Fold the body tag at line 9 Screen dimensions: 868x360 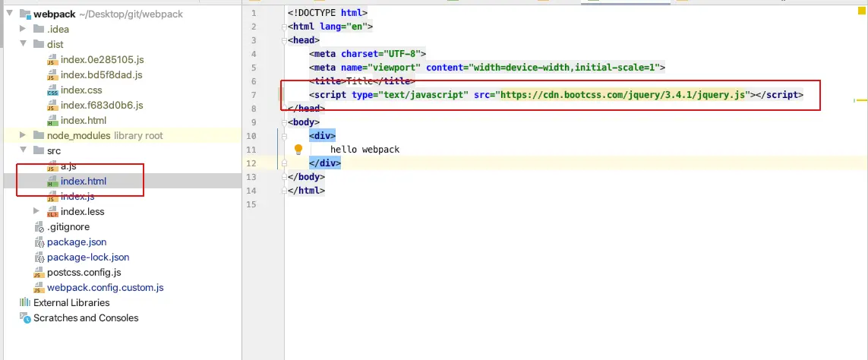pos(284,122)
